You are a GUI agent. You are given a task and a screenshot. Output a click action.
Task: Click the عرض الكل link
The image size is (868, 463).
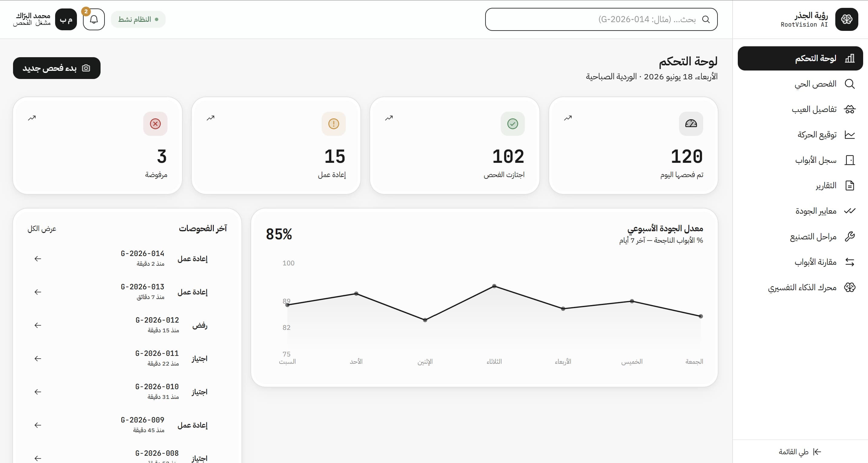(x=42, y=229)
